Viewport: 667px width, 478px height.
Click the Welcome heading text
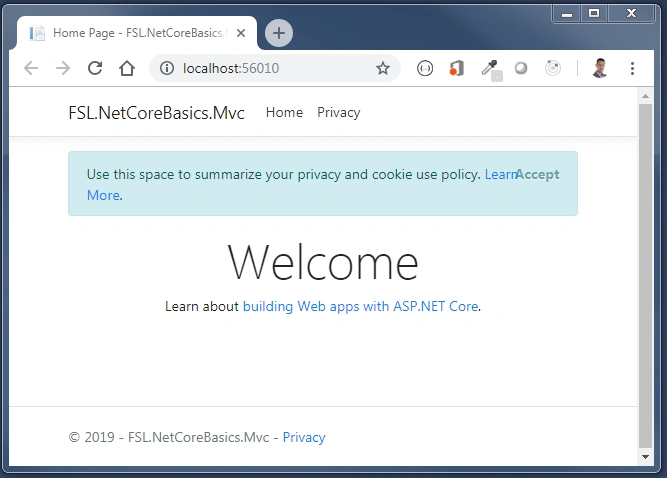pos(323,262)
